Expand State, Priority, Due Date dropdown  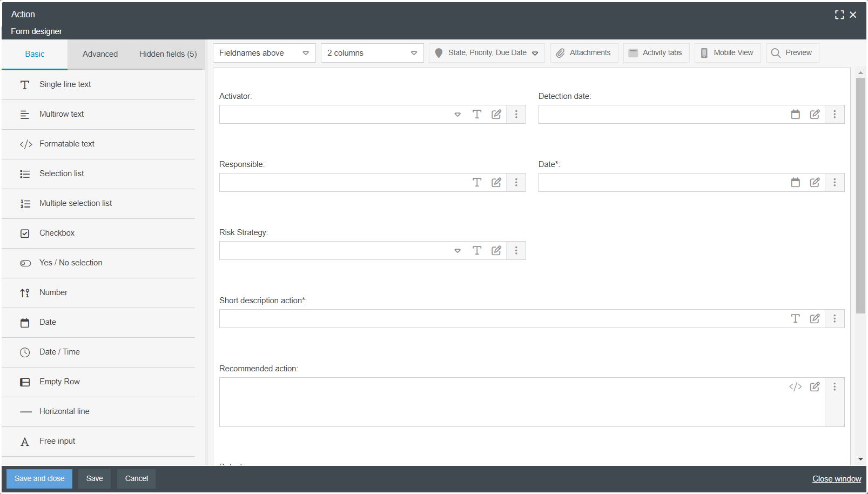487,53
